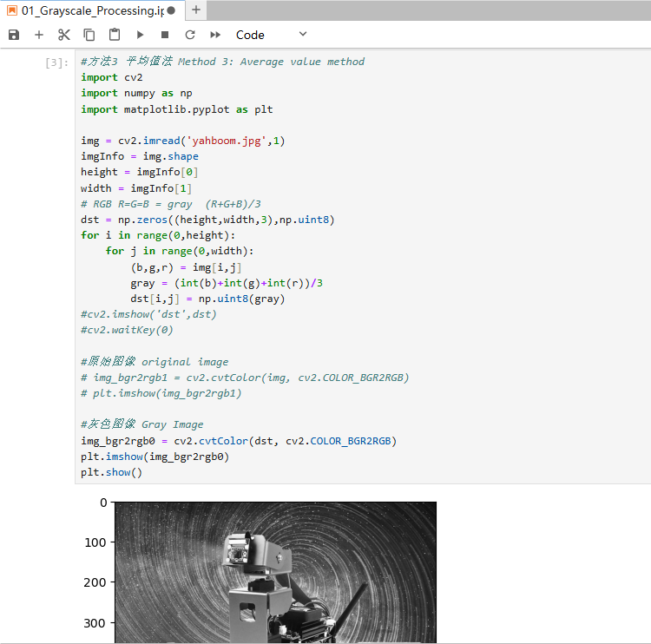Click 'for i in range(0,height):' line
The height and width of the screenshot is (644, 651).
tap(158, 235)
